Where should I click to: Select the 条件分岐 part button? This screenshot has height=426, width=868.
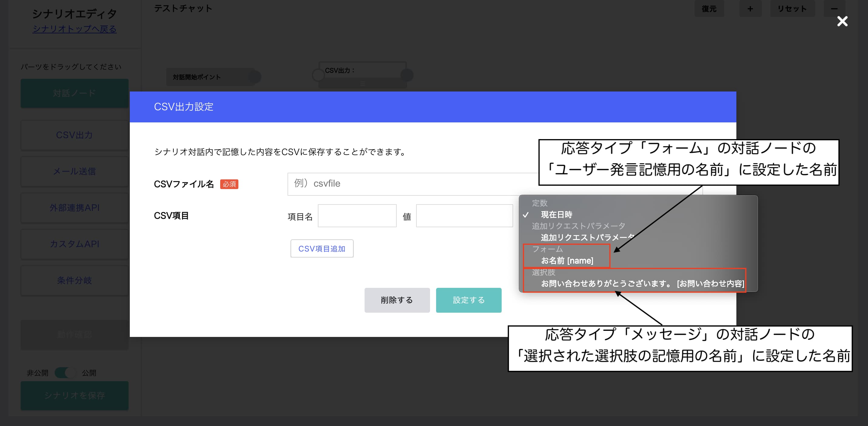[75, 280]
